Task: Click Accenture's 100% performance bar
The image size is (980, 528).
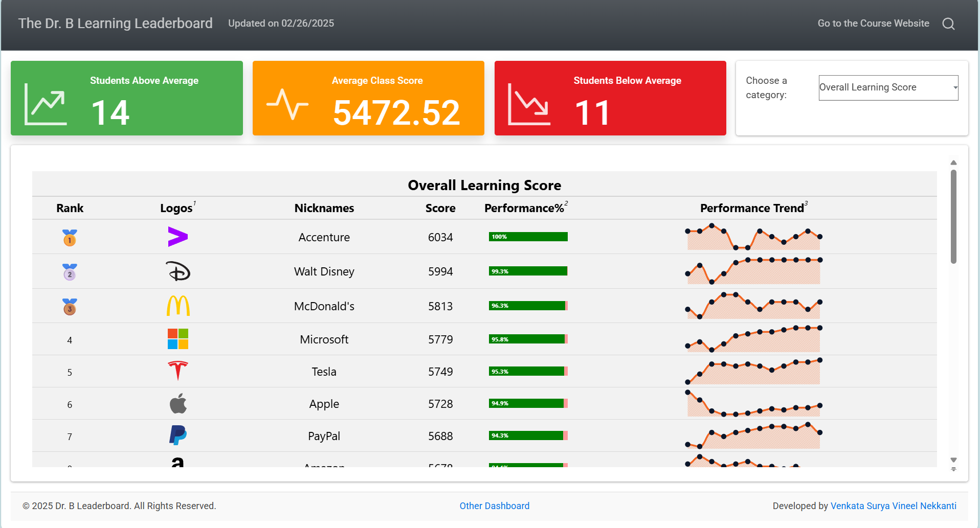Action: pyautogui.click(x=528, y=237)
